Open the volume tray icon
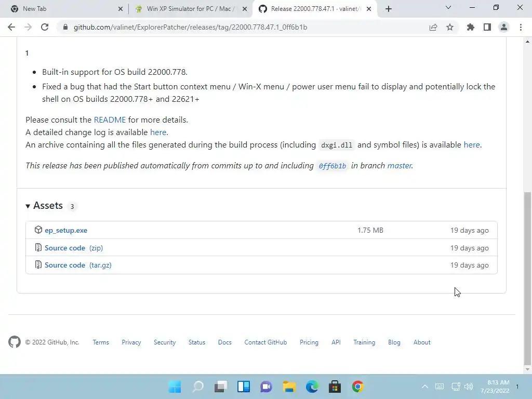532x399 pixels. (x=469, y=387)
